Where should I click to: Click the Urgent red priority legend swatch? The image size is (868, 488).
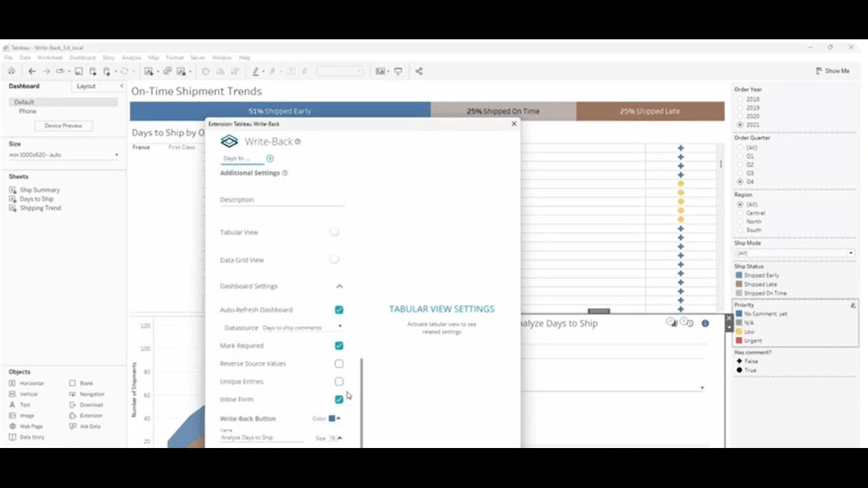739,340
